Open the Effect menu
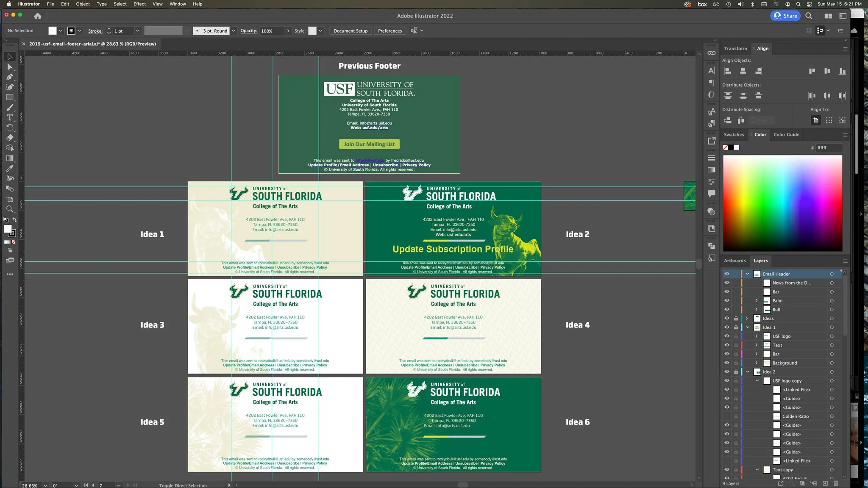The image size is (868, 488). pyautogui.click(x=139, y=4)
